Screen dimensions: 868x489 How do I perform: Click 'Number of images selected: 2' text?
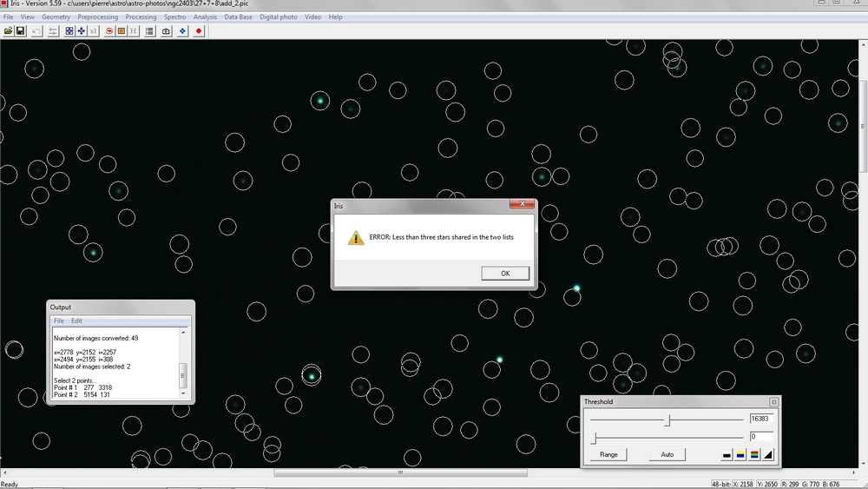[x=92, y=367]
